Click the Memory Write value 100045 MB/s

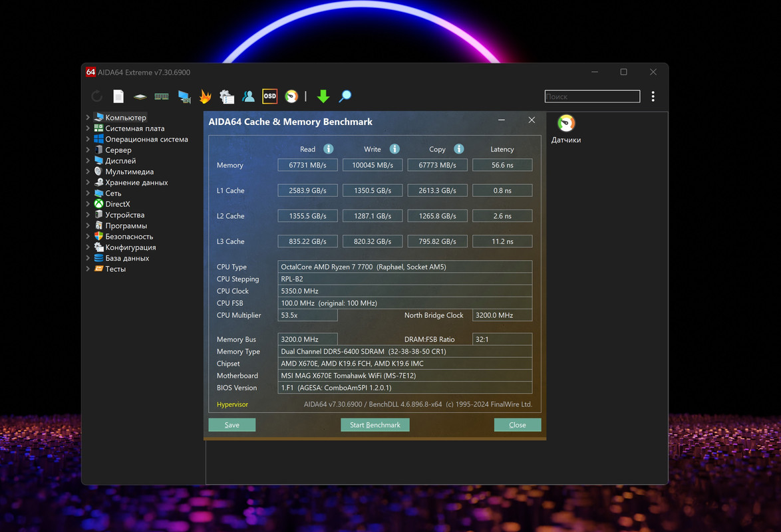tap(373, 165)
